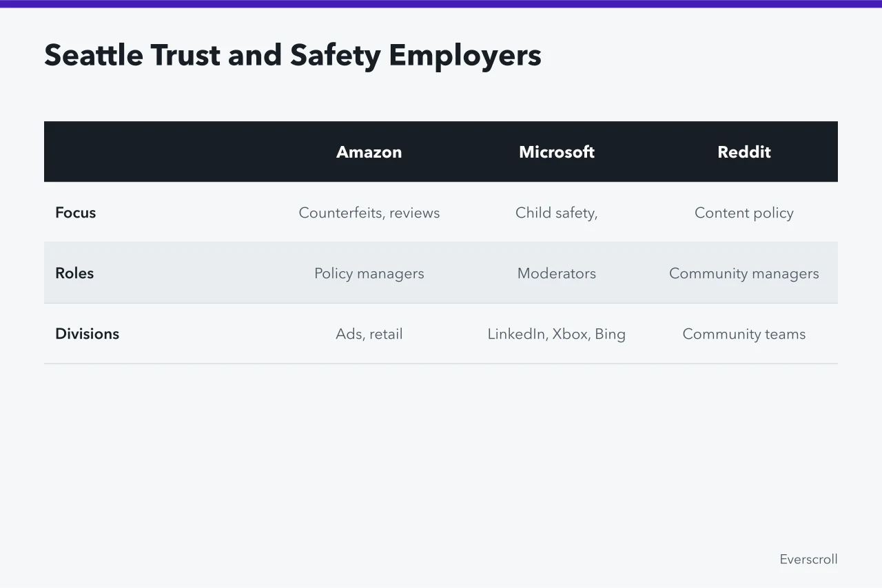The width and height of the screenshot is (882, 588).
Task: Select the "Content policy" cell
Action: pos(744,213)
